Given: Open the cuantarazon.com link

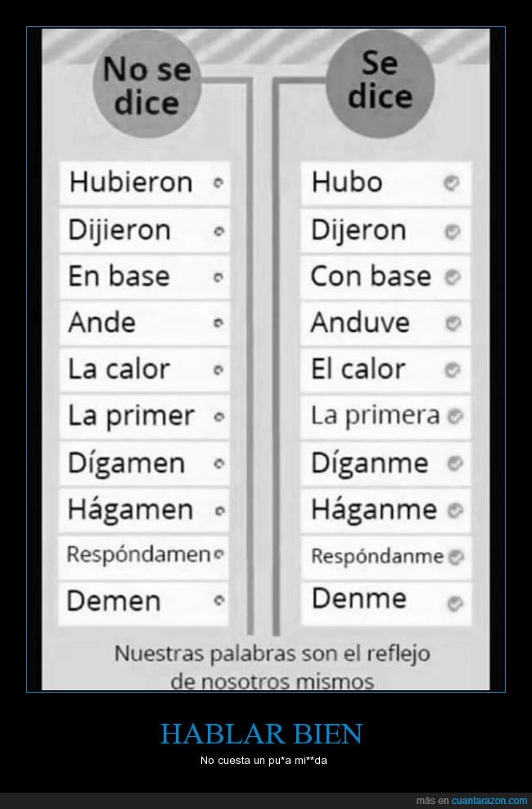Looking at the screenshot, I should pos(489,800).
